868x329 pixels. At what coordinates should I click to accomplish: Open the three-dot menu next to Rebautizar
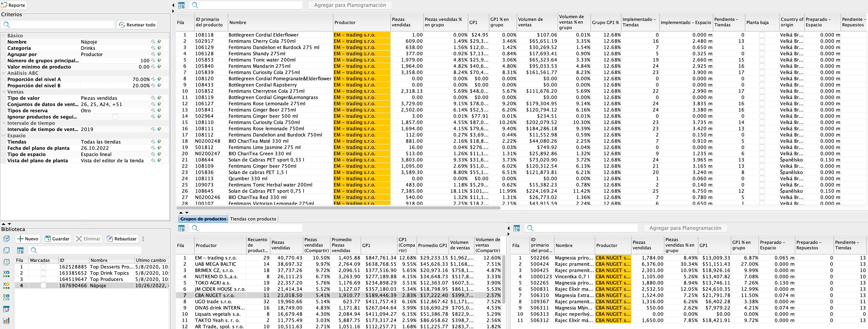[143, 238]
